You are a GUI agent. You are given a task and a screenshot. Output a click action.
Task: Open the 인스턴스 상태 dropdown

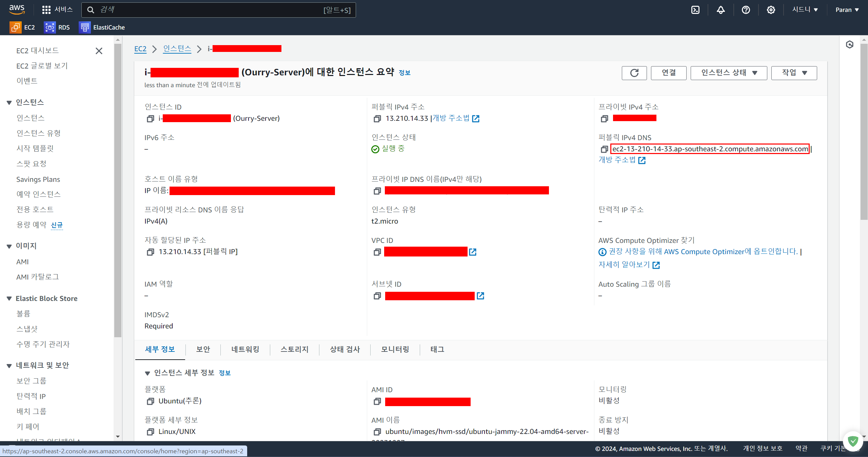tap(729, 73)
